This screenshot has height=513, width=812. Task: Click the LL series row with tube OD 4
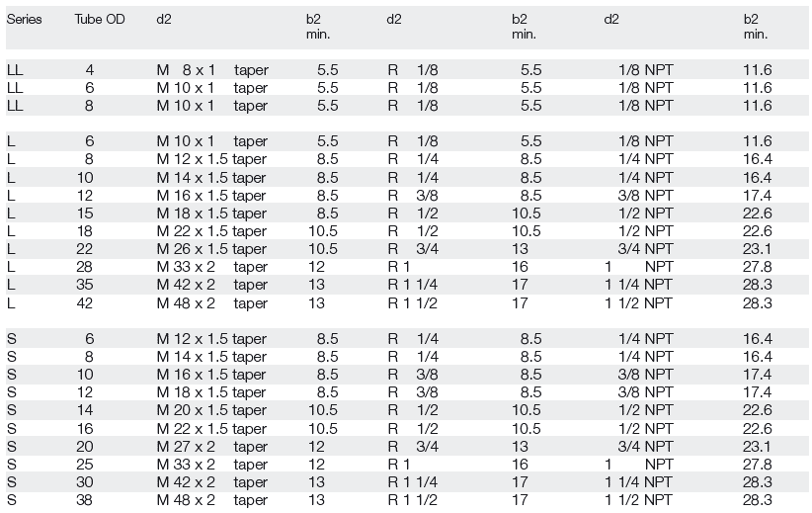[407, 70]
